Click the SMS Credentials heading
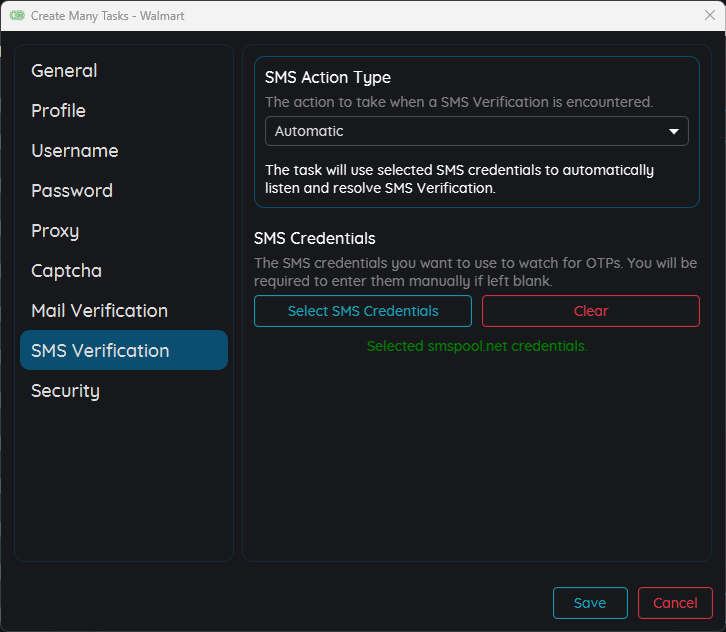 [x=314, y=238]
